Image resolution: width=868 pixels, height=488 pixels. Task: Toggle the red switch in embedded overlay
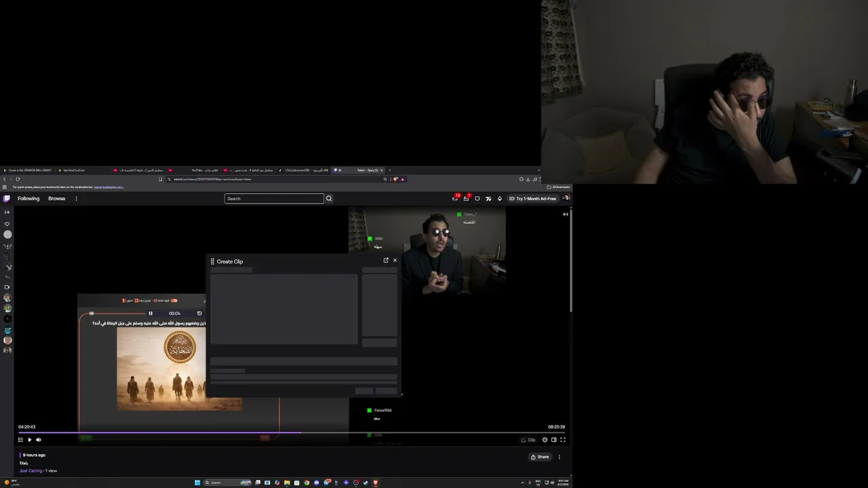[x=174, y=300]
